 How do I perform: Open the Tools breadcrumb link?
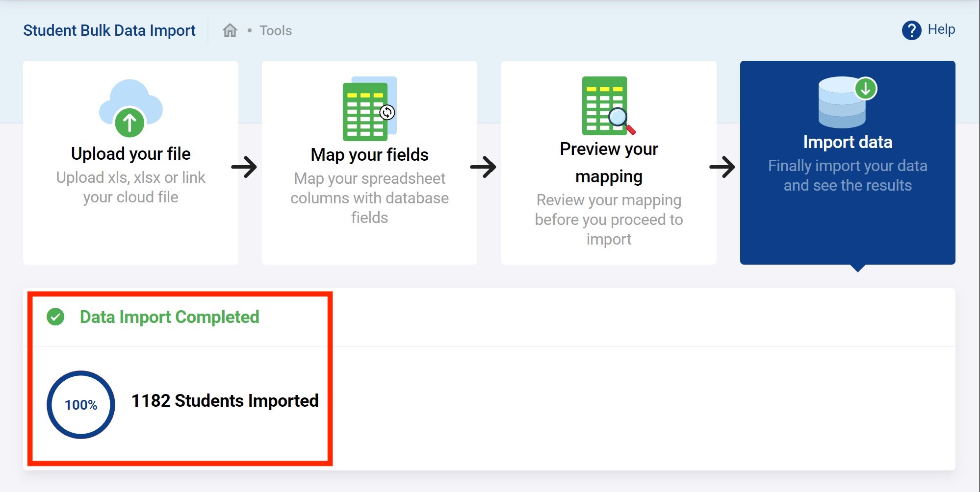276,31
